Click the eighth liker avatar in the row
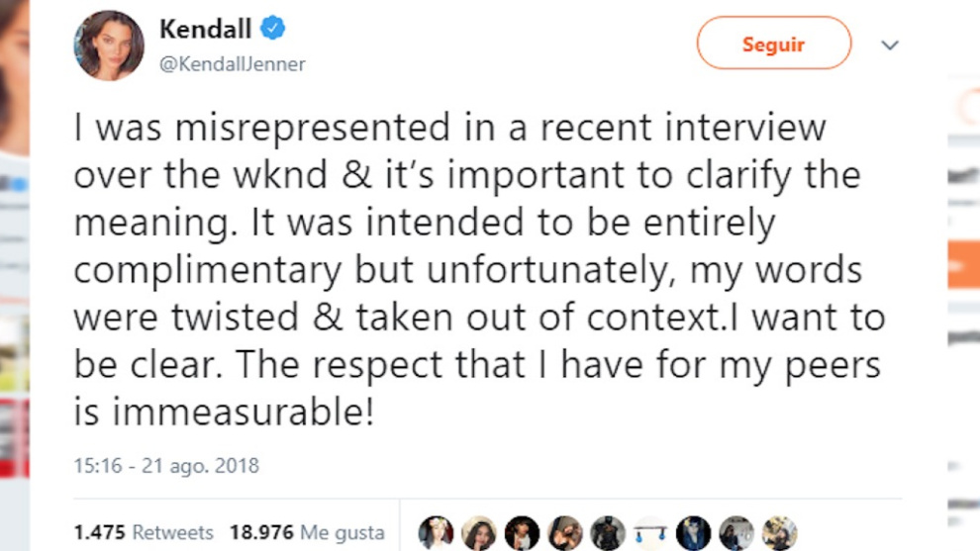980x551 pixels. click(736, 533)
